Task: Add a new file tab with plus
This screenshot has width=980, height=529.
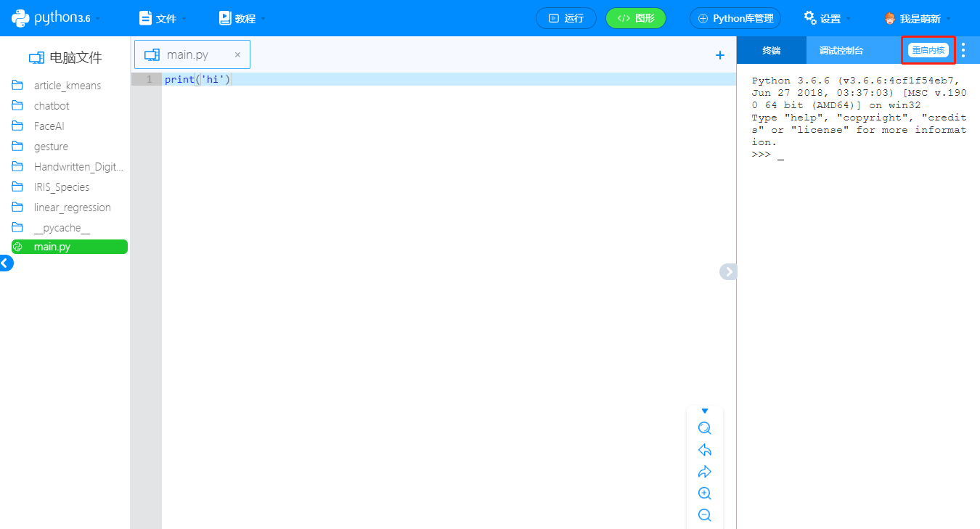Action: click(x=720, y=55)
